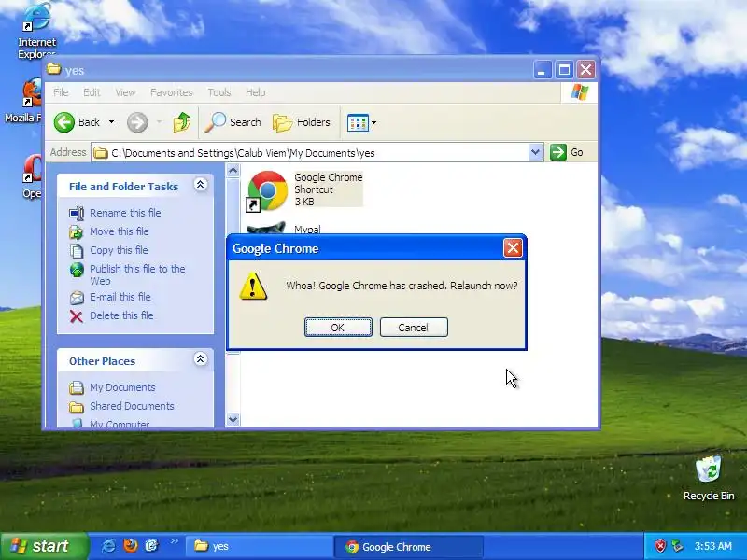
Task: Click OK to relaunch Google Chrome
Action: pos(338,328)
